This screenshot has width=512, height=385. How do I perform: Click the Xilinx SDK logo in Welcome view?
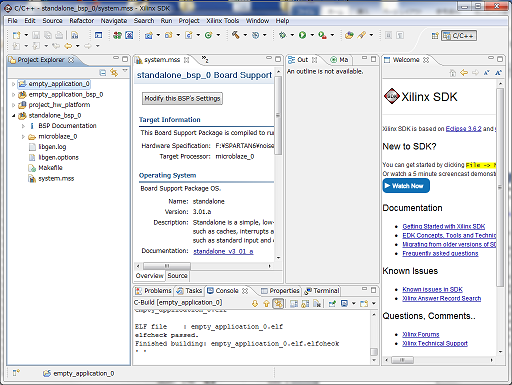(x=392, y=97)
